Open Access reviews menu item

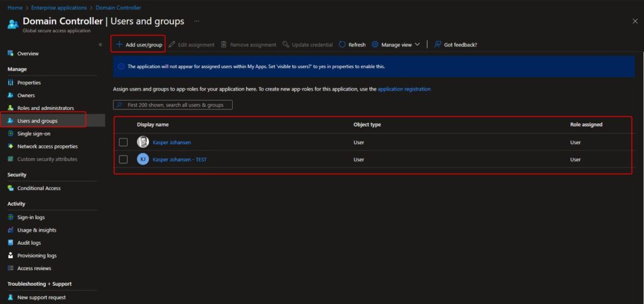34,268
